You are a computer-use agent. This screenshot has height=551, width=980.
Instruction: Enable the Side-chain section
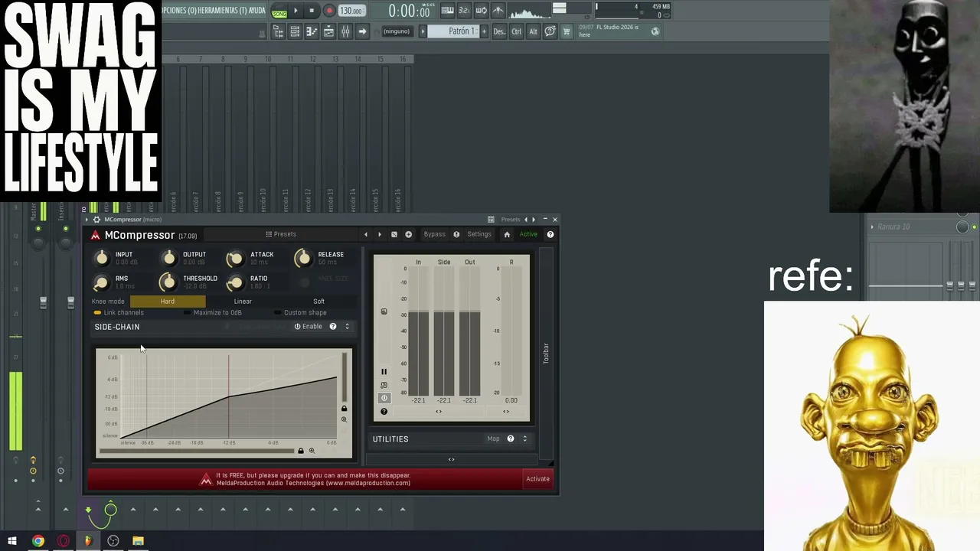(309, 327)
